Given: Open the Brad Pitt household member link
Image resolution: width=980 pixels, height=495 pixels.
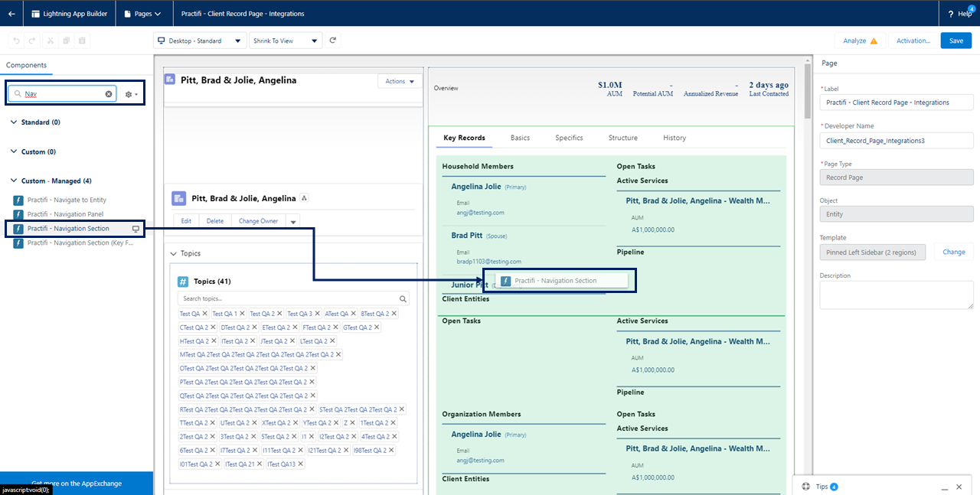Looking at the screenshot, I should pos(468,236).
